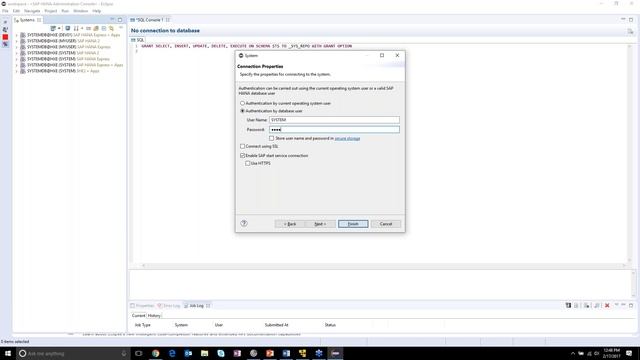This screenshot has height=360, width=640.
Task: Open Edge browser from the taskbar
Action: tap(172, 353)
